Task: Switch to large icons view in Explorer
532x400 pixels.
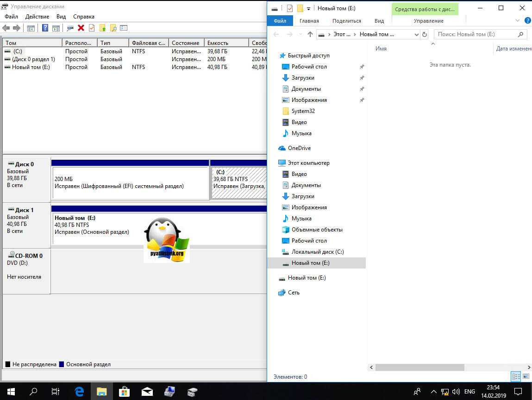Action: 526,376
